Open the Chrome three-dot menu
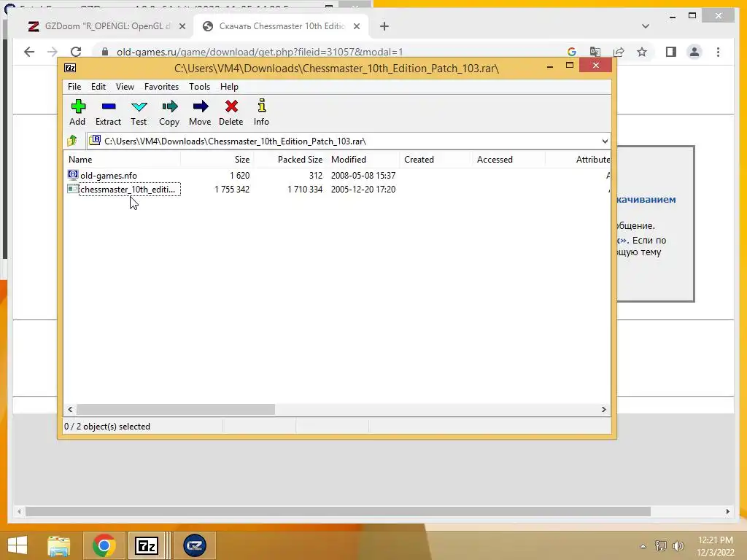The width and height of the screenshot is (747, 560). (x=718, y=52)
